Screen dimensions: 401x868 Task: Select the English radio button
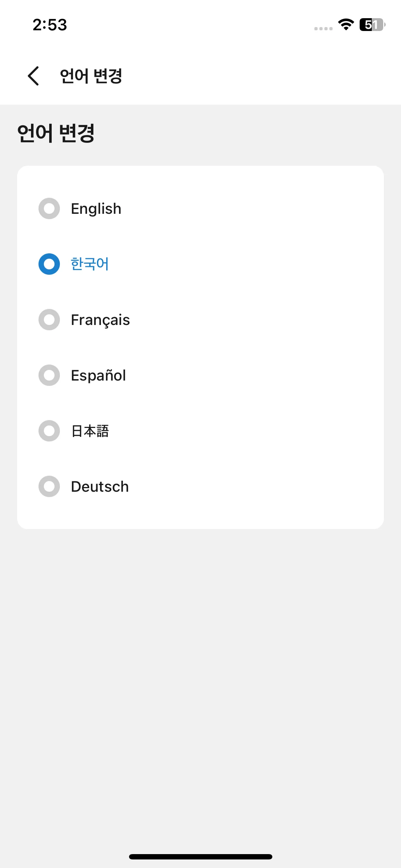point(49,208)
